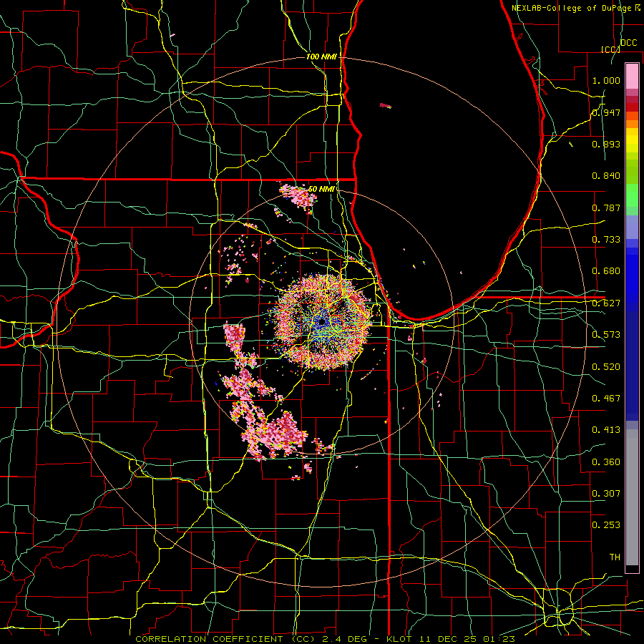Click the CORRELATION COEFFICIENT (CC) product title
644x644 pixels.
225,639
